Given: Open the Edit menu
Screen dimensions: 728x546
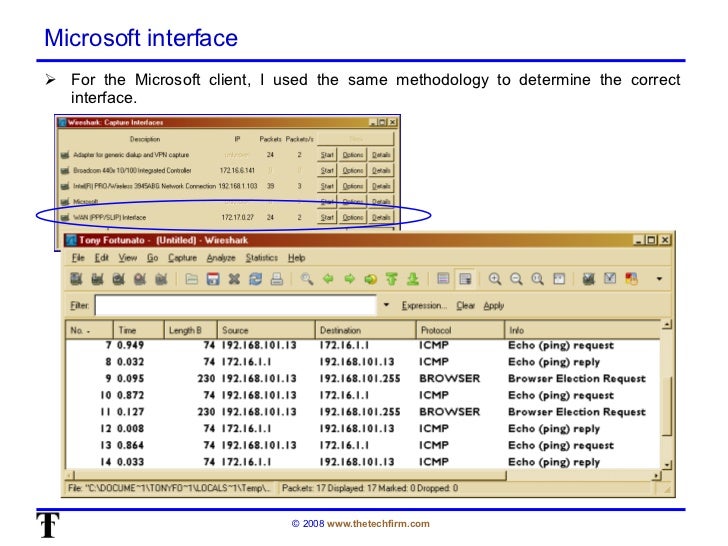Looking at the screenshot, I should pyautogui.click(x=101, y=258).
